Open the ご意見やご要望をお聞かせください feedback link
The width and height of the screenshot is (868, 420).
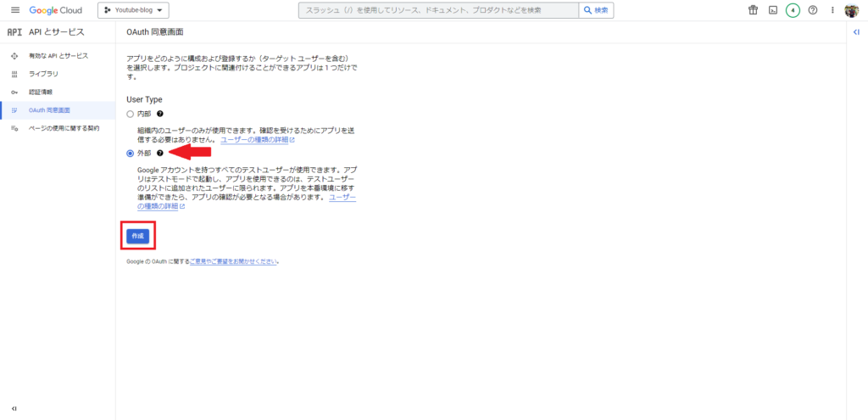point(234,260)
